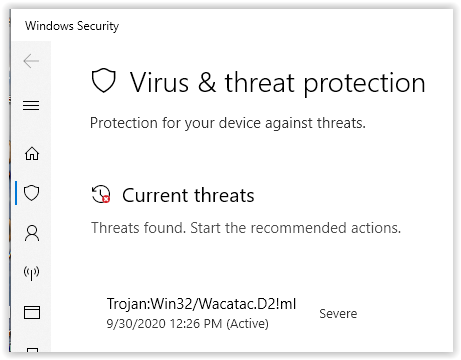The width and height of the screenshot is (461, 360).
Task: Open the partially visible Device security icon
Action: tap(32, 349)
